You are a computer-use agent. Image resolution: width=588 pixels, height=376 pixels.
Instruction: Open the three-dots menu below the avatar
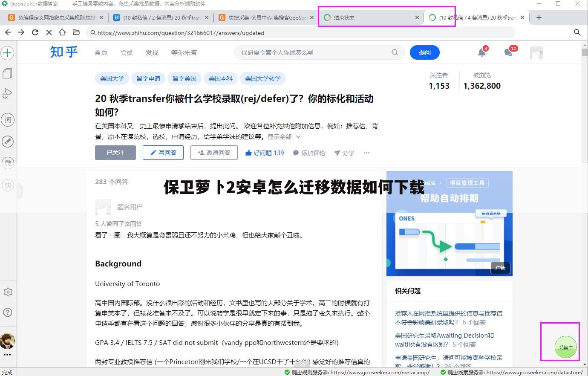pos(7,355)
